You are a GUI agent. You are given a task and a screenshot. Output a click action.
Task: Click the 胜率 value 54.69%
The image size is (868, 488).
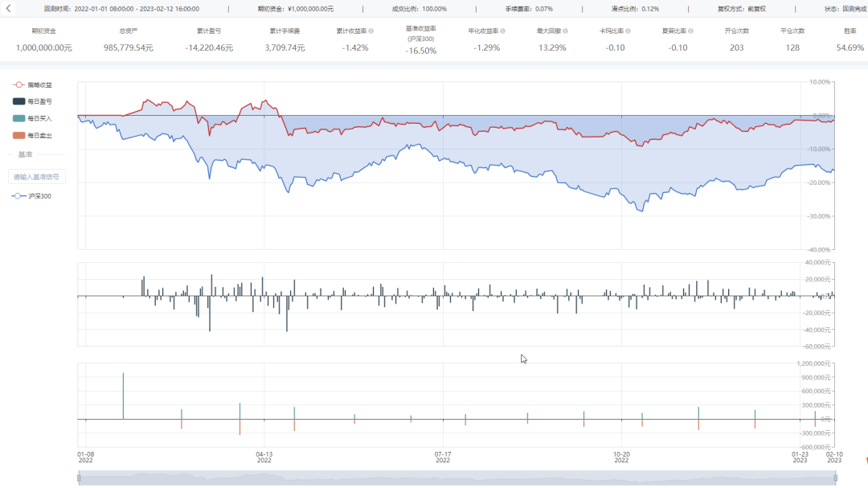850,48
